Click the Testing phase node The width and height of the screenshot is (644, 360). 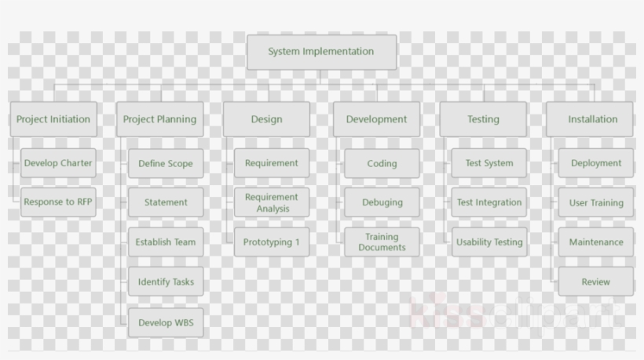point(483,119)
